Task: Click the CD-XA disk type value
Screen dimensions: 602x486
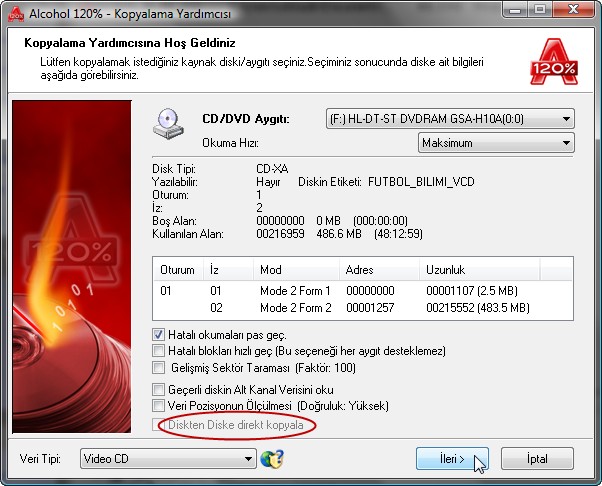Action: click(x=272, y=169)
